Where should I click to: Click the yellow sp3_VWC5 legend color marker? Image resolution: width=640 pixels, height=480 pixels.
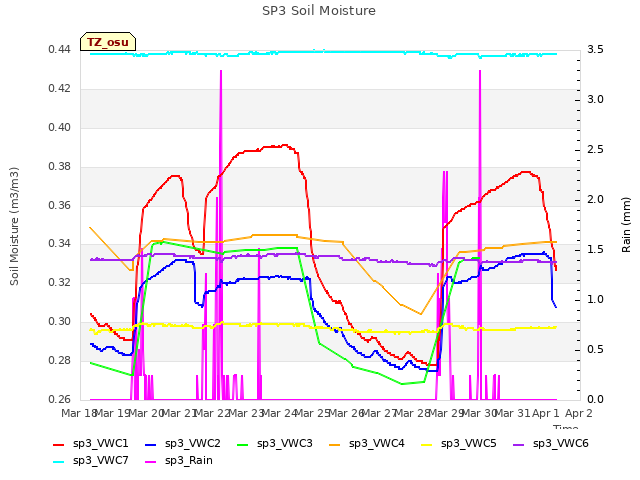coord(427,444)
